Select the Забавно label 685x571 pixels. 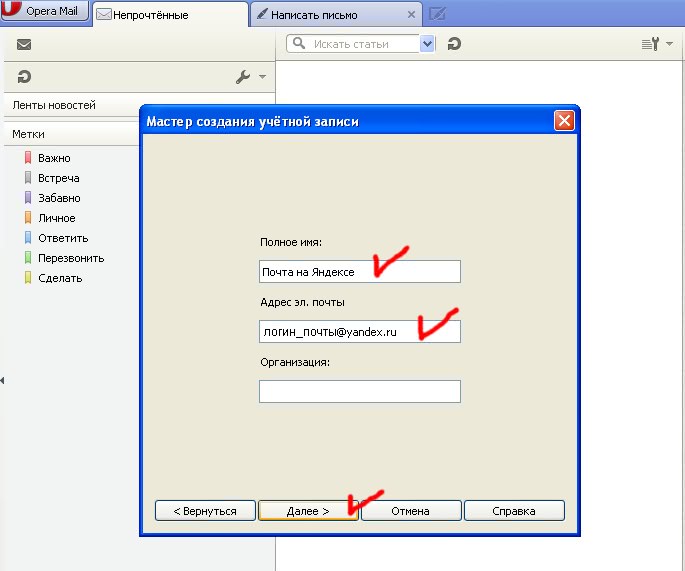(59, 198)
